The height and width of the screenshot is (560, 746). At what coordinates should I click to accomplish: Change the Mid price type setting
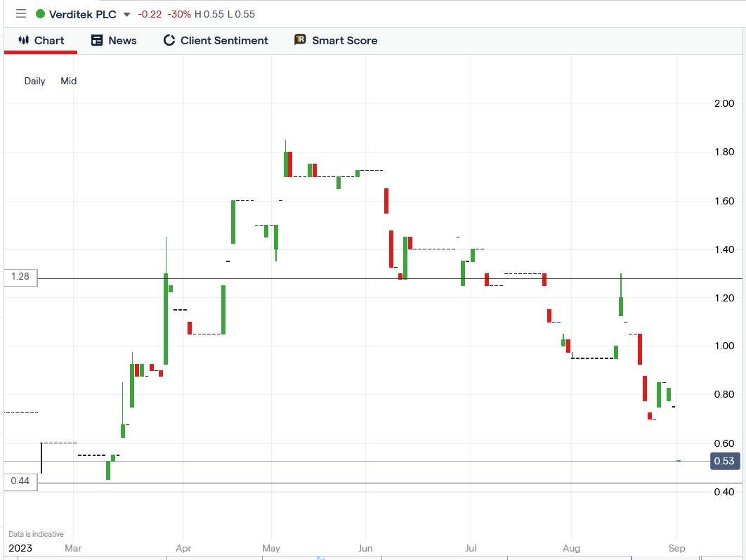69,81
